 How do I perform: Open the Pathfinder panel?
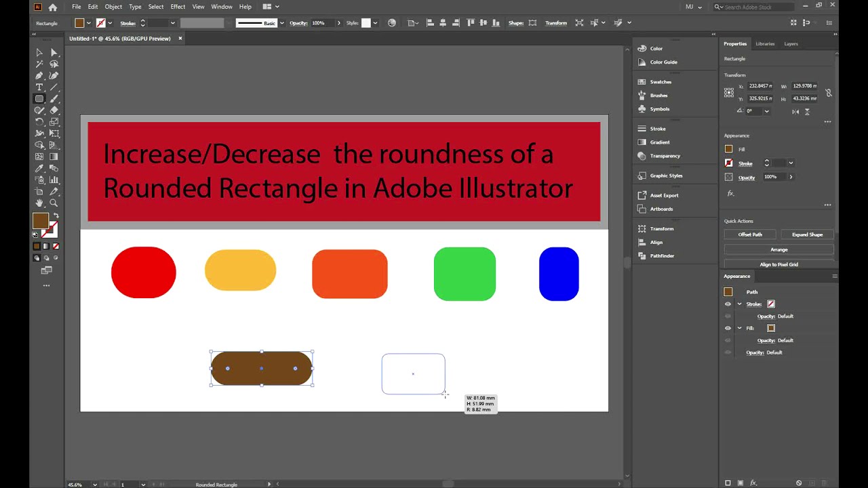click(x=662, y=256)
